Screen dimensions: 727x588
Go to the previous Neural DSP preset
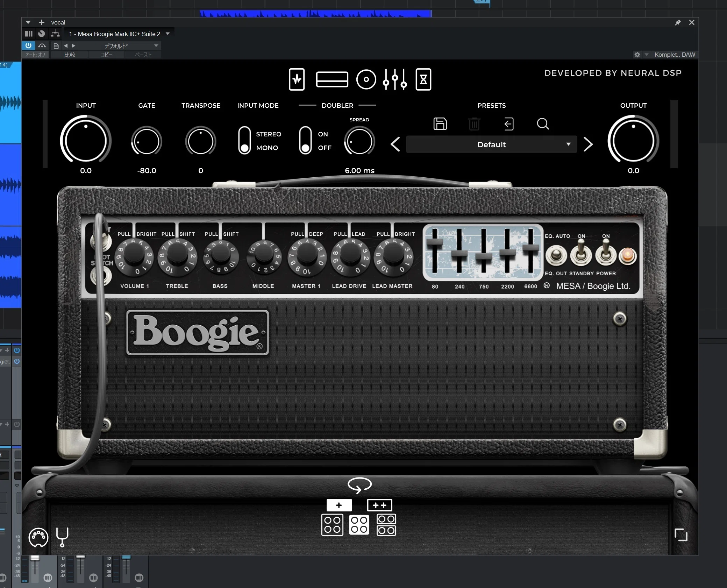pos(395,144)
